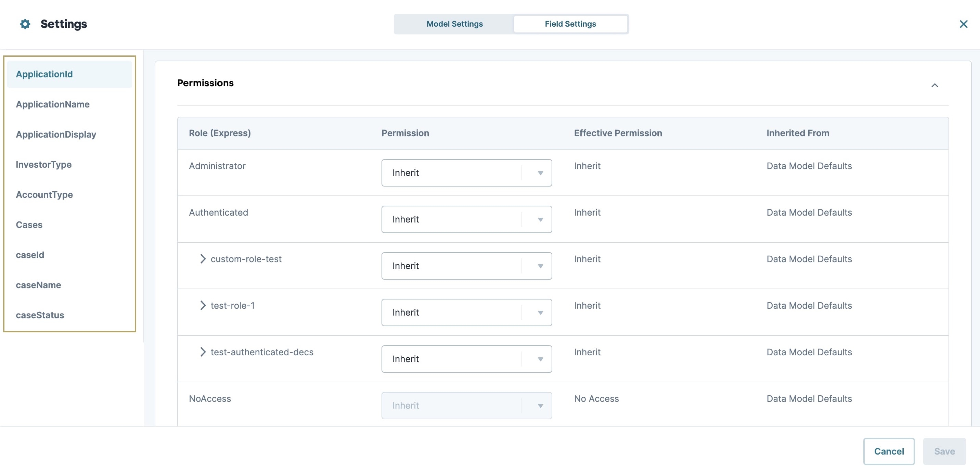Screen dimensions: 980x472
Task: Open NoAccess permission dropdown
Action: click(466, 405)
